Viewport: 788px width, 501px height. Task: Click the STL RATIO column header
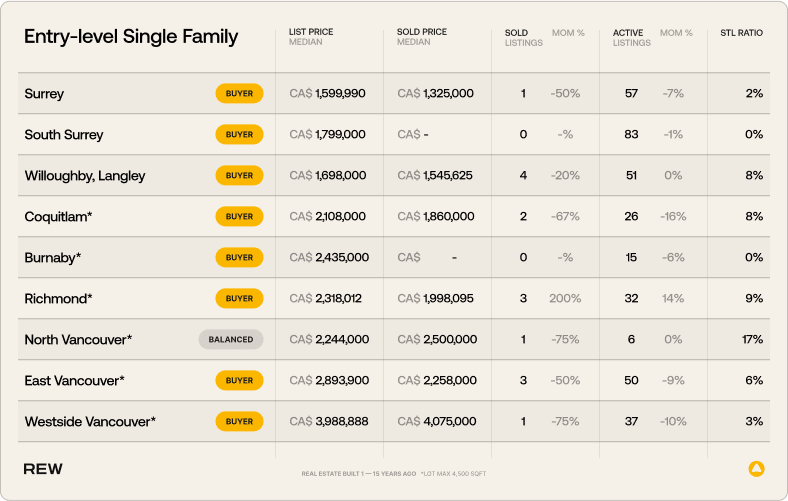741,33
